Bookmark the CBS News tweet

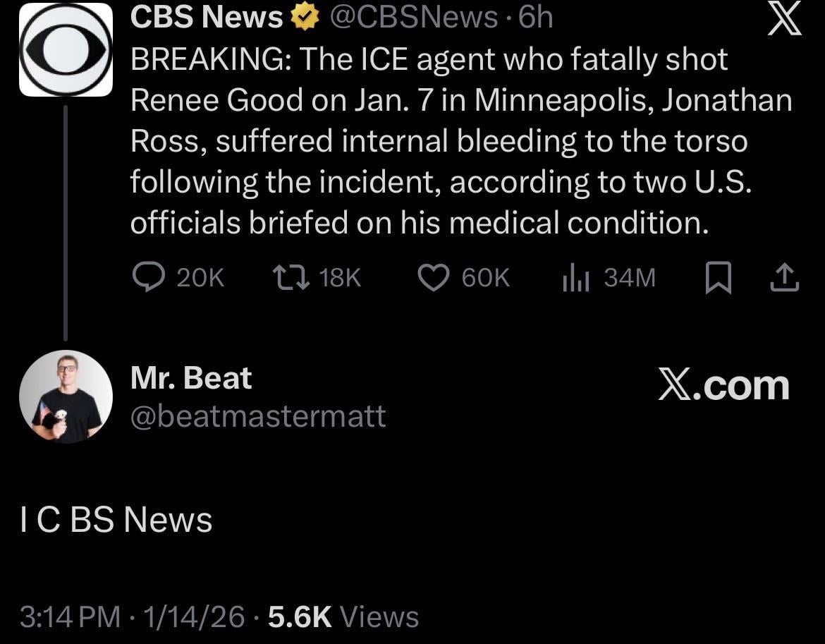(717, 279)
